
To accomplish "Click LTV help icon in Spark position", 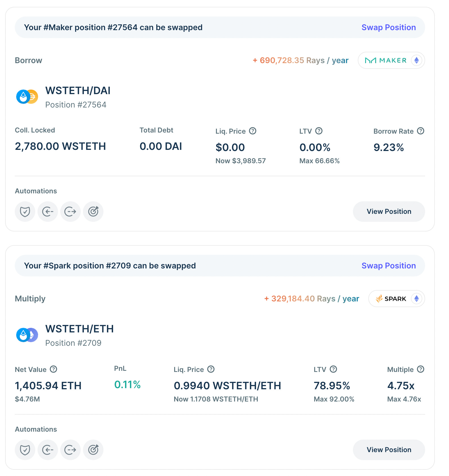I will [x=333, y=369].
